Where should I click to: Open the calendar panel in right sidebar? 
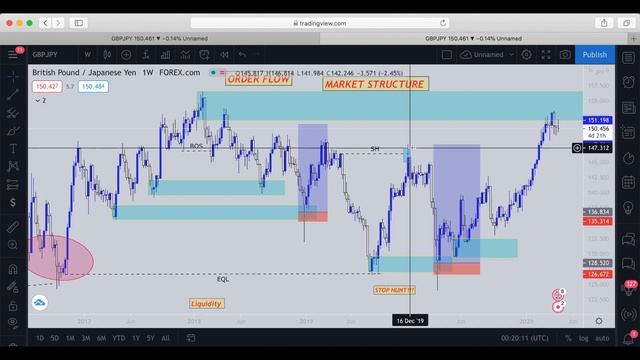point(628,182)
